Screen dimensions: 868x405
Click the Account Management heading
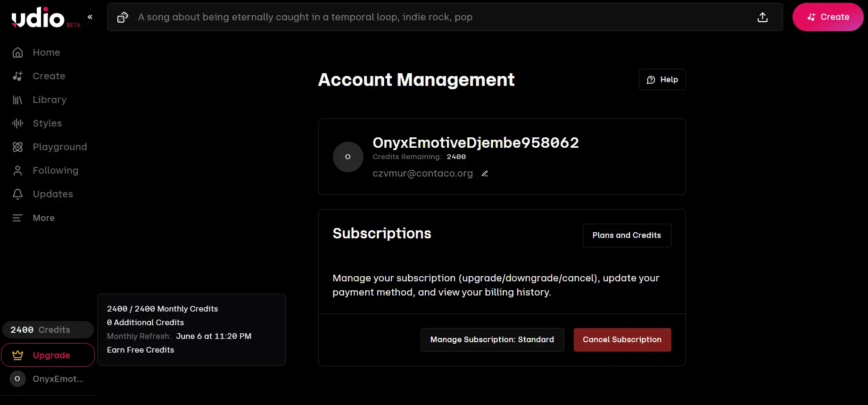(x=416, y=80)
